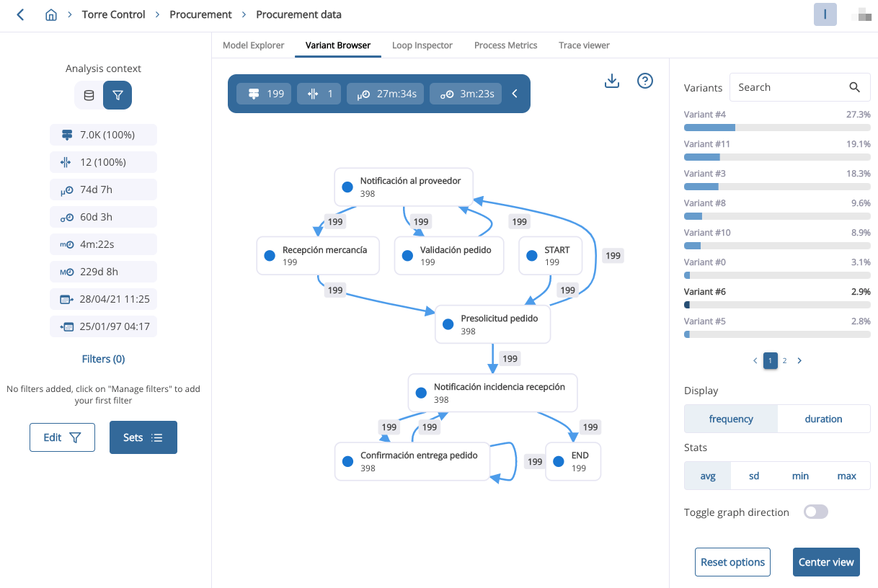Collapse the blue stats bar chevron
Screen dimensions: 878x588
click(x=515, y=94)
